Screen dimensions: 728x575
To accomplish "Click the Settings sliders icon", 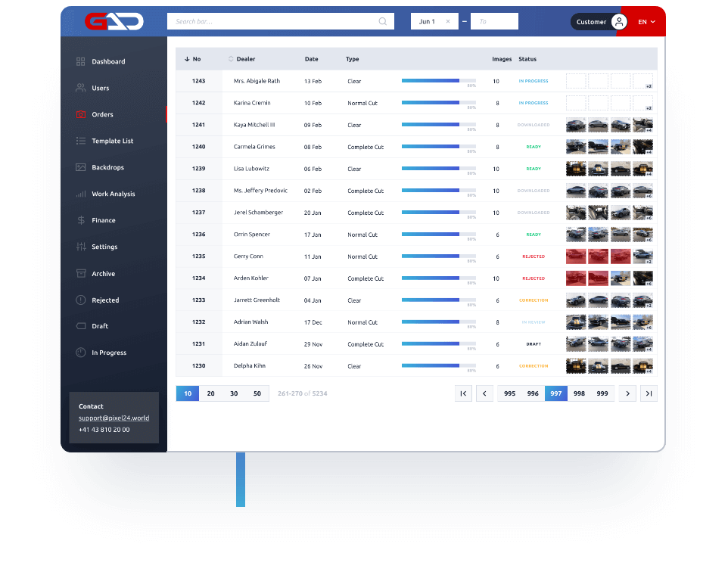I will coord(80,247).
